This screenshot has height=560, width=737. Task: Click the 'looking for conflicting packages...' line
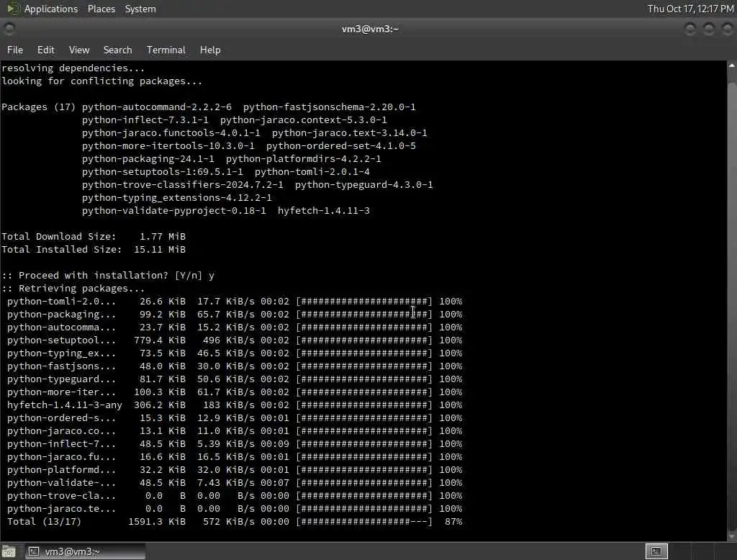pos(102,81)
